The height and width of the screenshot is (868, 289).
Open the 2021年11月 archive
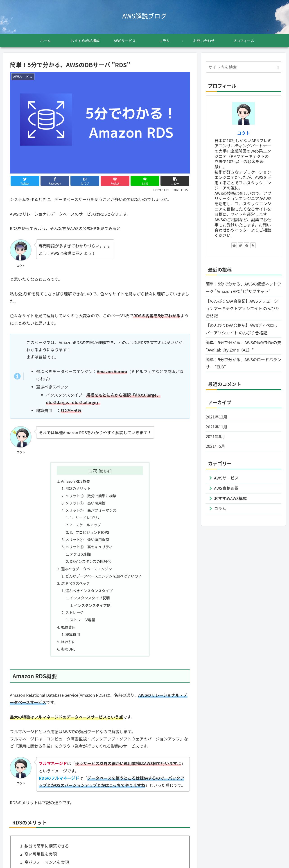click(x=216, y=427)
